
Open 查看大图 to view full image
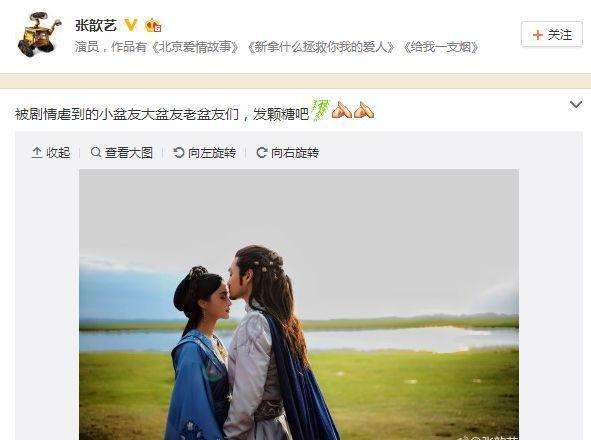(121, 153)
